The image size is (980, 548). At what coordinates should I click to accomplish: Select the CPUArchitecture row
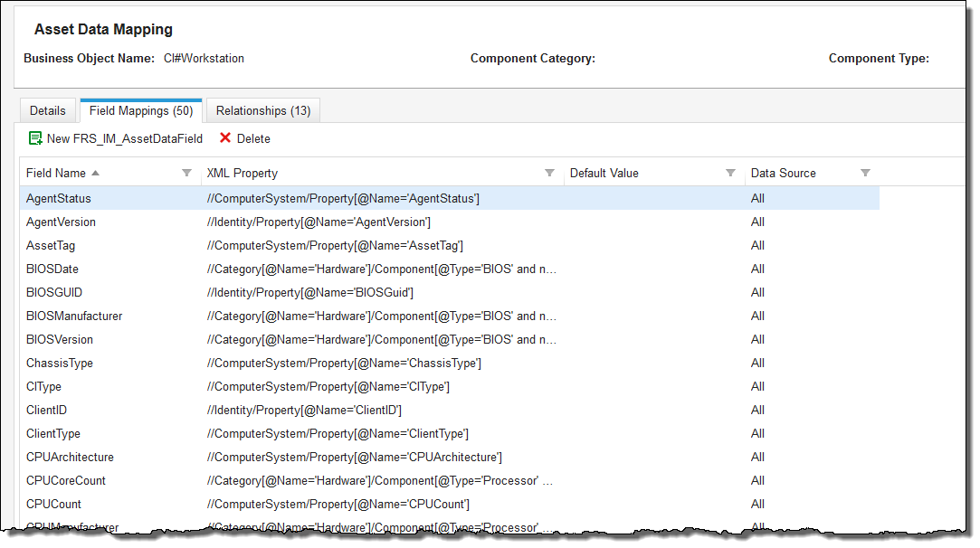[x=70, y=457]
